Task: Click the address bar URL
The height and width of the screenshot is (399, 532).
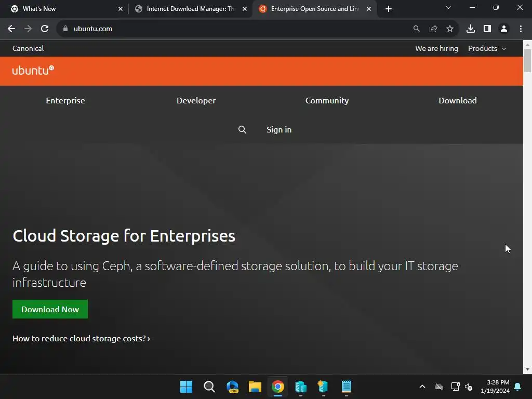Action: click(x=93, y=29)
